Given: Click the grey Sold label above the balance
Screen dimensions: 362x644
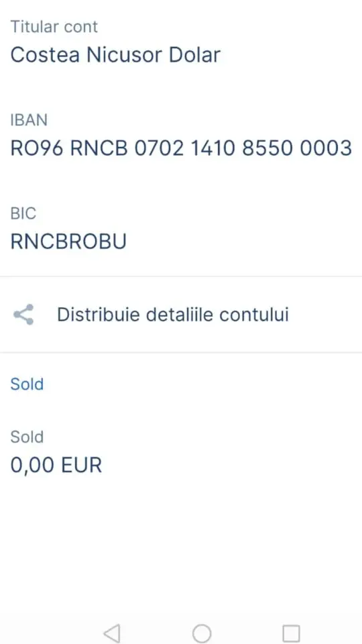Looking at the screenshot, I should coord(27,437).
